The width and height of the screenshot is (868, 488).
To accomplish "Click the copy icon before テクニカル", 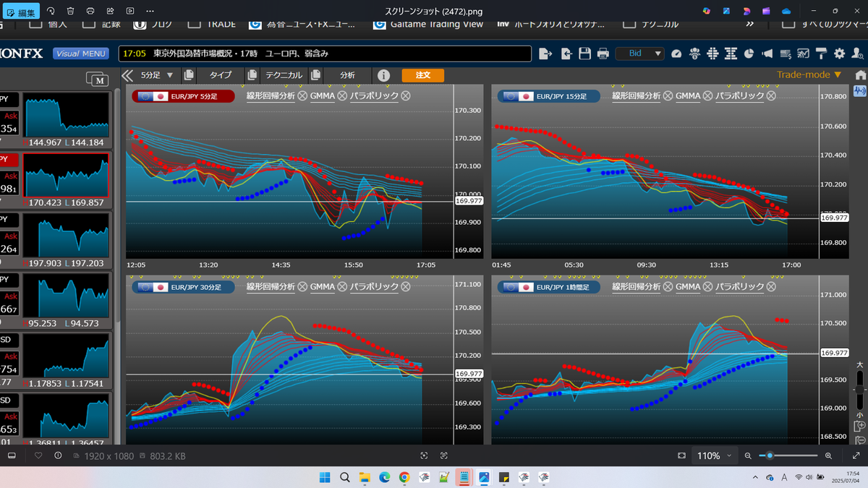I will coord(252,75).
